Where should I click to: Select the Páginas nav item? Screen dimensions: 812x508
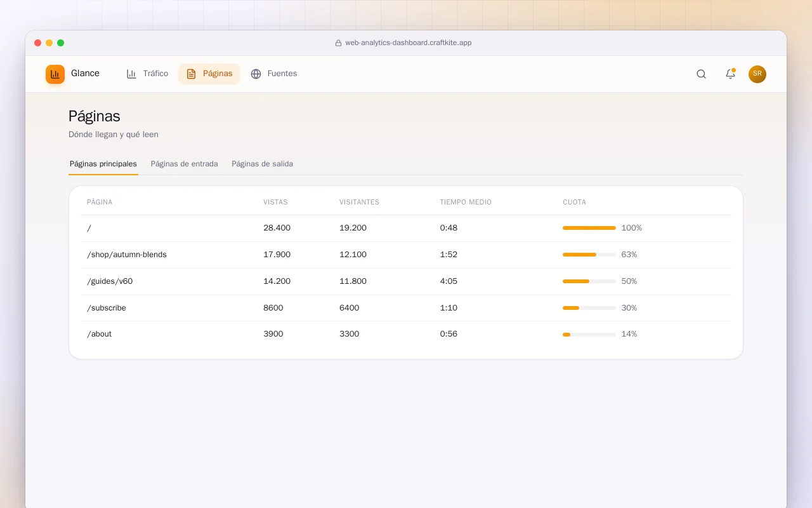point(209,74)
